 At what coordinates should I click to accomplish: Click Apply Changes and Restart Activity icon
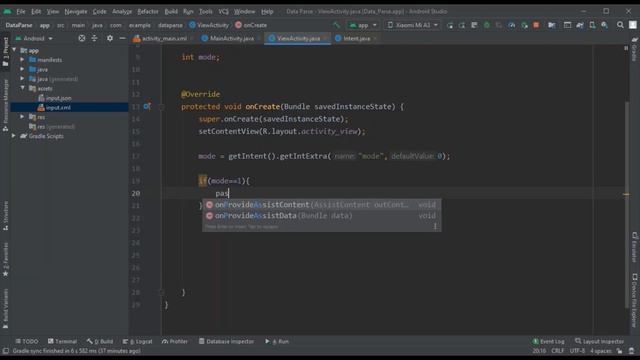point(462,25)
